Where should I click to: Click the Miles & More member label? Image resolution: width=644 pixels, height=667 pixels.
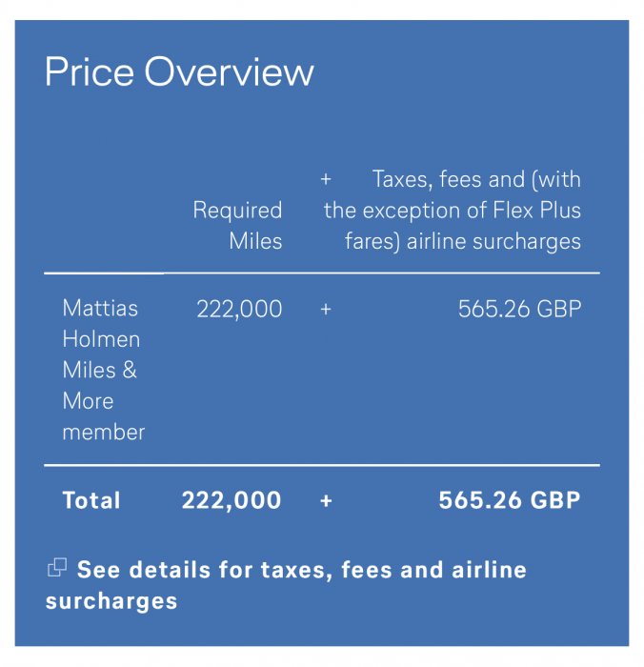[x=103, y=400]
